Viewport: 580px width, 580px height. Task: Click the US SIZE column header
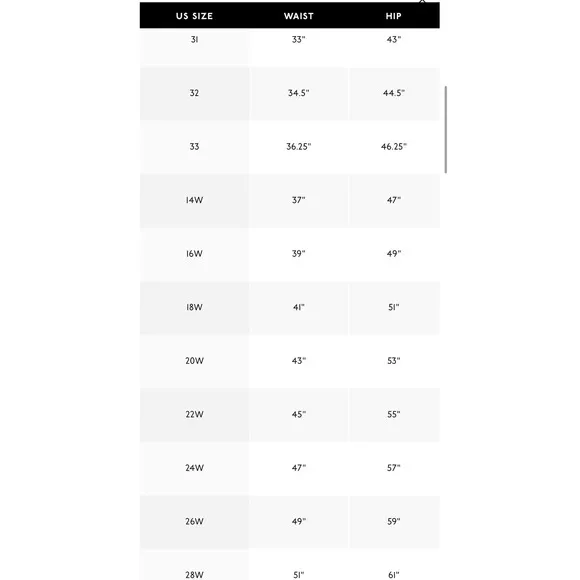pyautogui.click(x=194, y=16)
